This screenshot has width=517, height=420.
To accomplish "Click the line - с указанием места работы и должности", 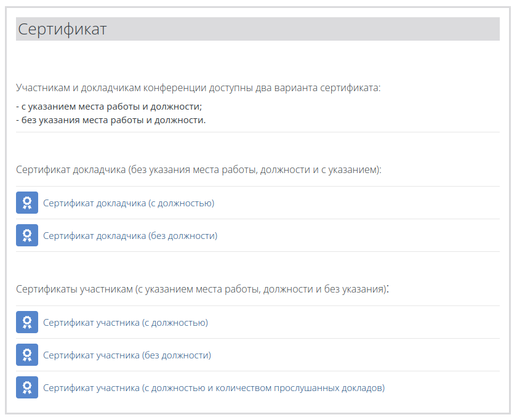I will (109, 107).
